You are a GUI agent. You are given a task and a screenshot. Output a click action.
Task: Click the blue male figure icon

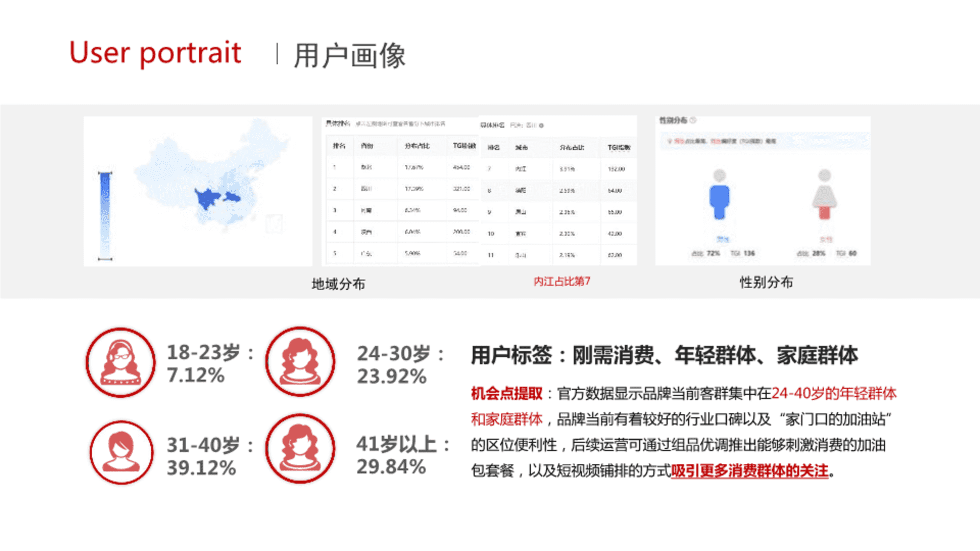[x=719, y=194]
